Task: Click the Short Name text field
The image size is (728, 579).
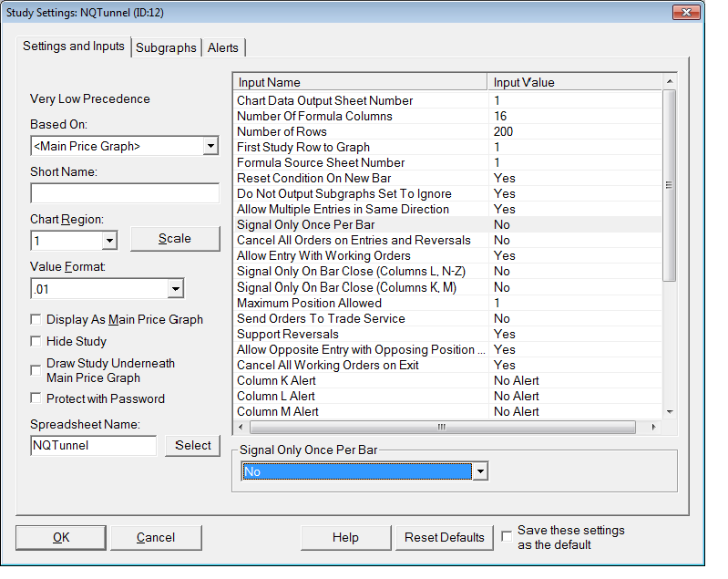Action: [x=125, y=192]
